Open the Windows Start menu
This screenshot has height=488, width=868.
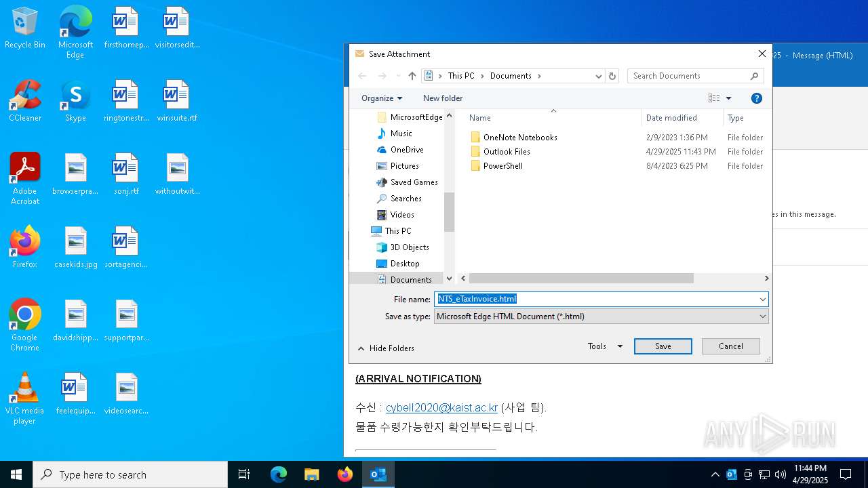pyautogui.click(x=16, y=474)
